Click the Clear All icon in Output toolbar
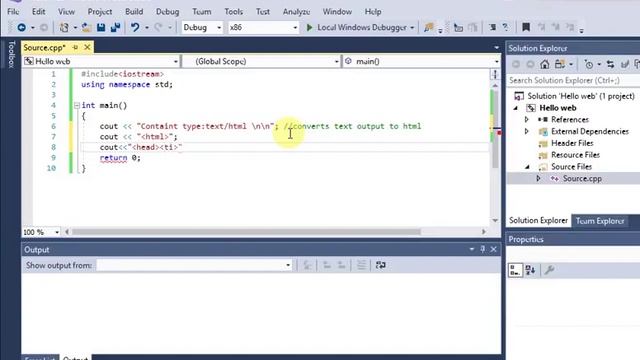Viewport: 640px width, 360px height. point(361,265)
